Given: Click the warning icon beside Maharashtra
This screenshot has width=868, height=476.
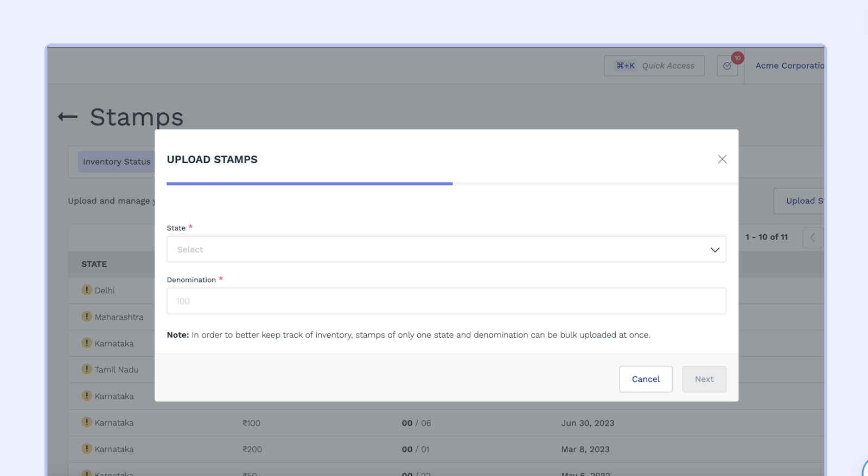Looking at the screenshot, I should tap(87, 317).
